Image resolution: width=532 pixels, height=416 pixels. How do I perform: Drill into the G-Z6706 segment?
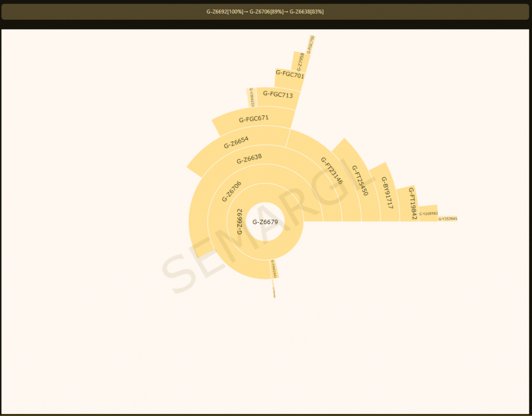(x=232, y=192)
